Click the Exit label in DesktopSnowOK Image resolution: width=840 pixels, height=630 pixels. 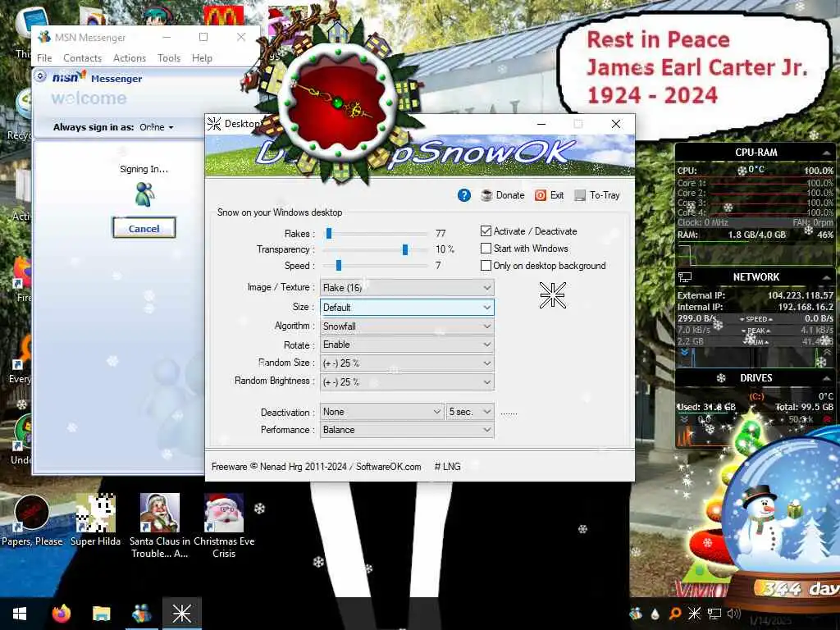[557, 195]
